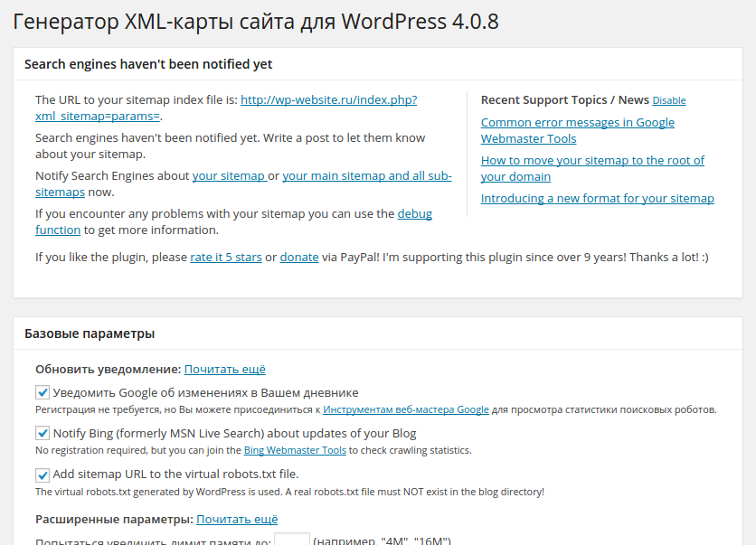The image size is (756, 545).
Task: Open 'Introducing a new format for your sitemap'
Action: [x=597, y=199]
